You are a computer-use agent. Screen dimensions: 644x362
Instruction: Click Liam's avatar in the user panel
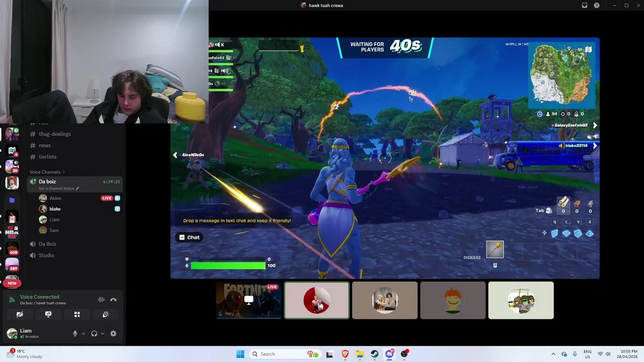click(12, 333)
